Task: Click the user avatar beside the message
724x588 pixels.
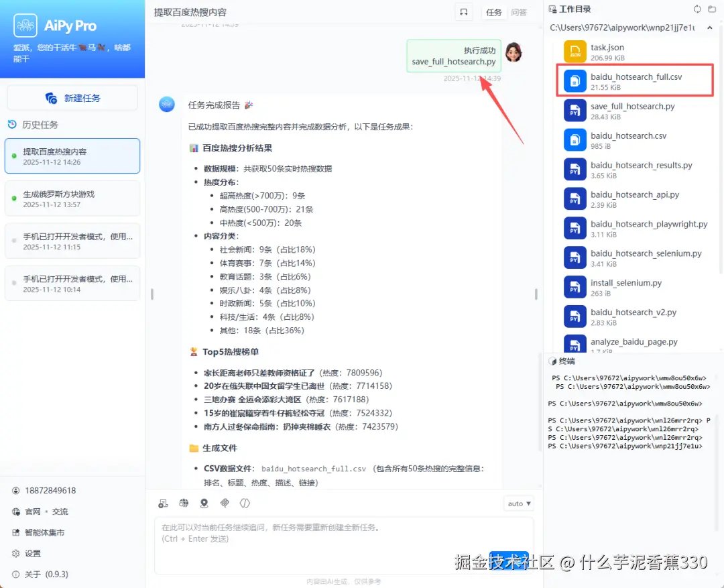Action: tap(514, 52)
